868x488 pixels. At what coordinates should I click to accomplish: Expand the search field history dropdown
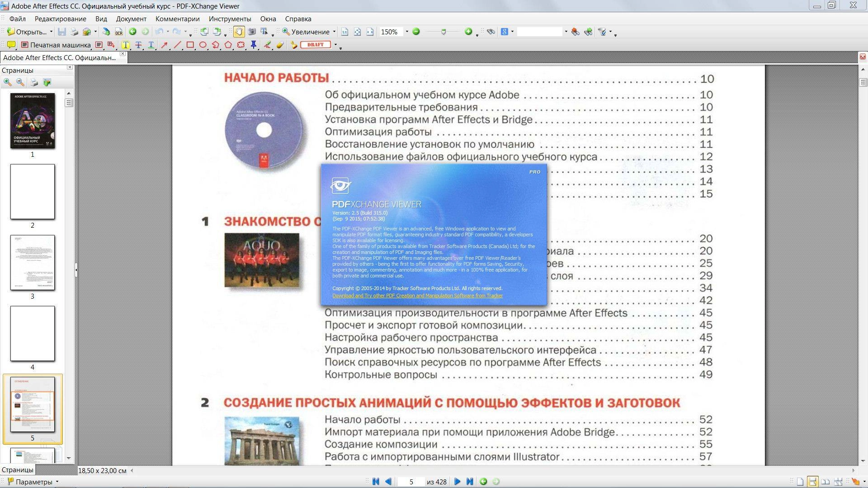566,32
